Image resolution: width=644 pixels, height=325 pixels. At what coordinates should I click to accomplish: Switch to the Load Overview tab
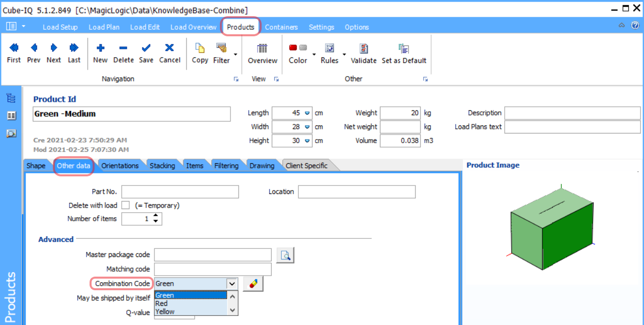194,27
